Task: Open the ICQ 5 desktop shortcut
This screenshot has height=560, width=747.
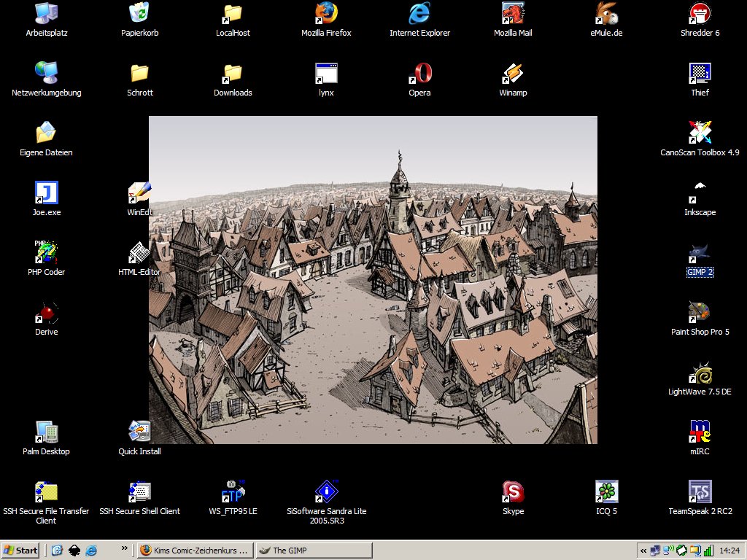Action: click(x=606, y=492)
